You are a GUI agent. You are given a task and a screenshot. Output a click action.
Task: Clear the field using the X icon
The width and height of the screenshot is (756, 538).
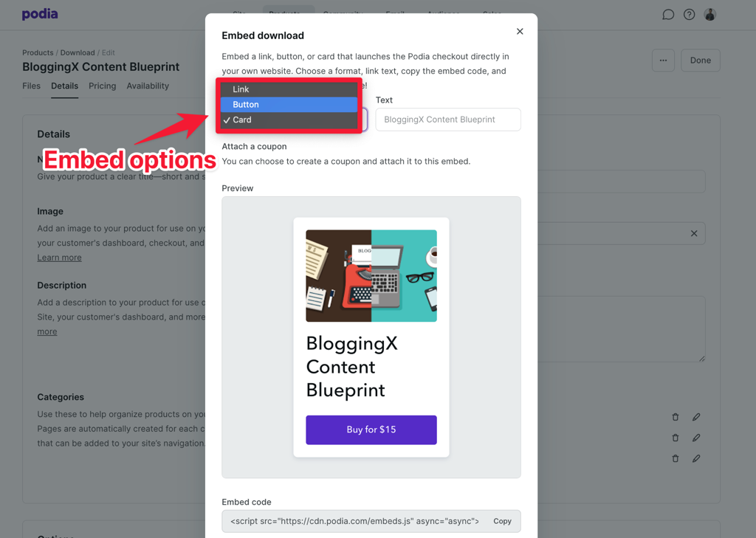coord(694,233)
